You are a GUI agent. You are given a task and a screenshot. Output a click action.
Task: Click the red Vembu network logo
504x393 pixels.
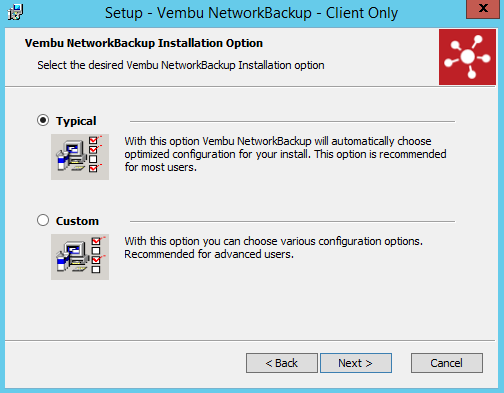[x=467, y=57]
